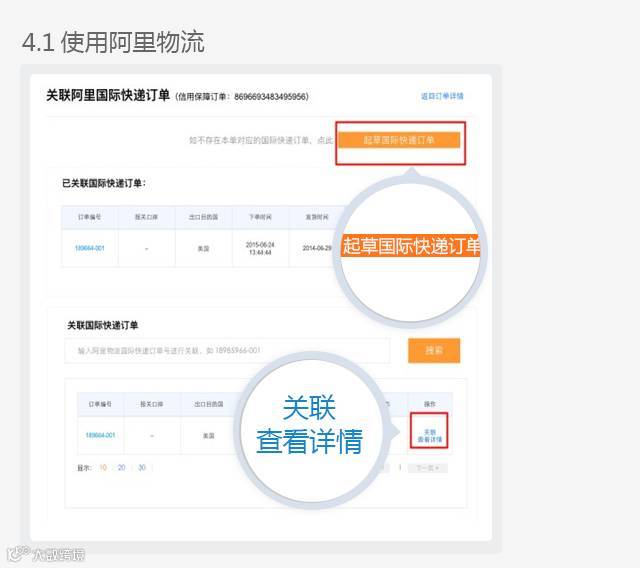Click the 关联阿里国际快递订单 page title
Image resolution: width=640 pixels, height=568 pixels.
click(108, 95)
